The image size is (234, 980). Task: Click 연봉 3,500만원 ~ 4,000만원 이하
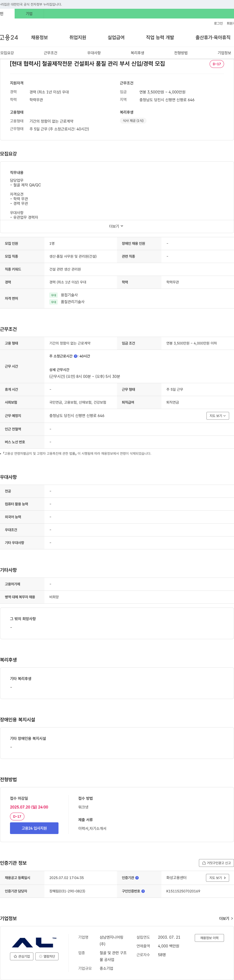pos(191,343)
